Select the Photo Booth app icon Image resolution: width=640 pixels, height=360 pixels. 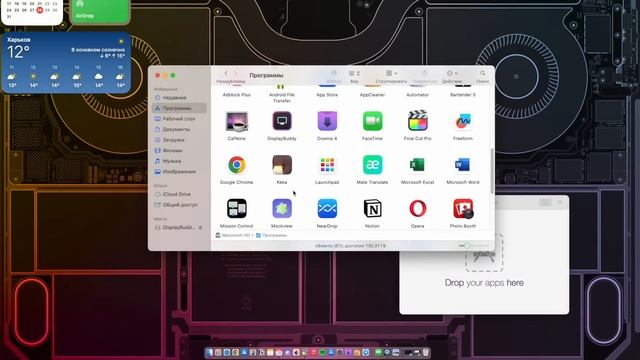pyautogui.click(x=463, y=209)
